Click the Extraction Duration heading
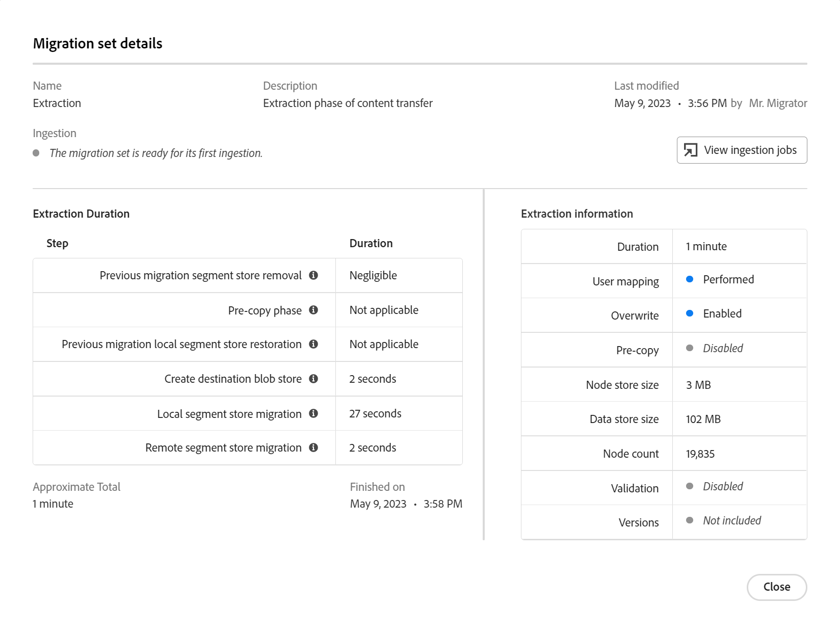This screenshot has height=632, width=840. pyautogui.click(x=81, y=214)
